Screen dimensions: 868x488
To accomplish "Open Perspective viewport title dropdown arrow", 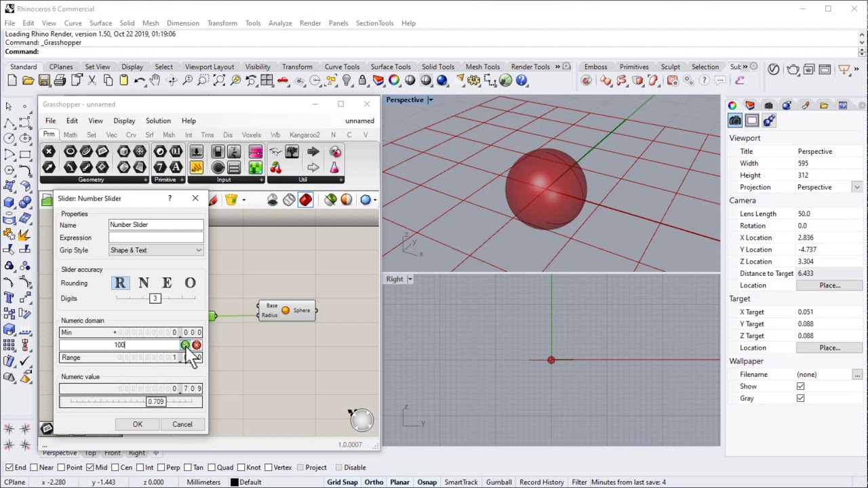I will pyautogui.click(x=430, y=100).
